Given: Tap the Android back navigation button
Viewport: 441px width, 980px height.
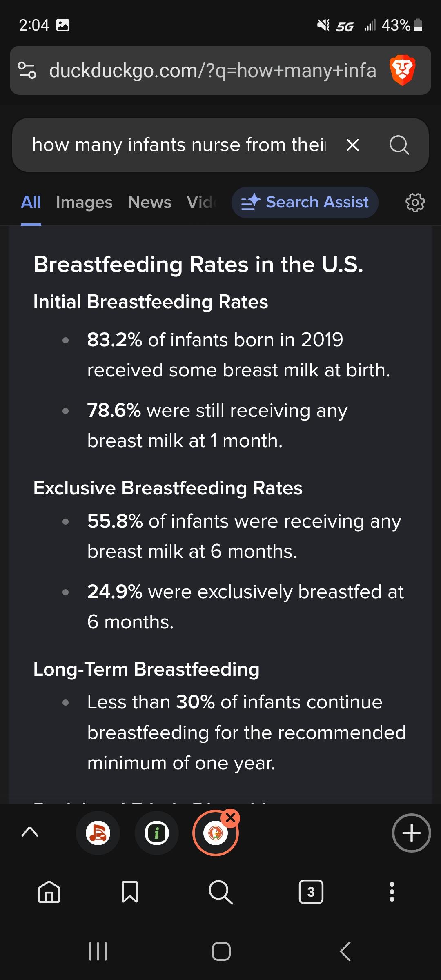Looking at the screenshot, I should [x=345, y=951].
